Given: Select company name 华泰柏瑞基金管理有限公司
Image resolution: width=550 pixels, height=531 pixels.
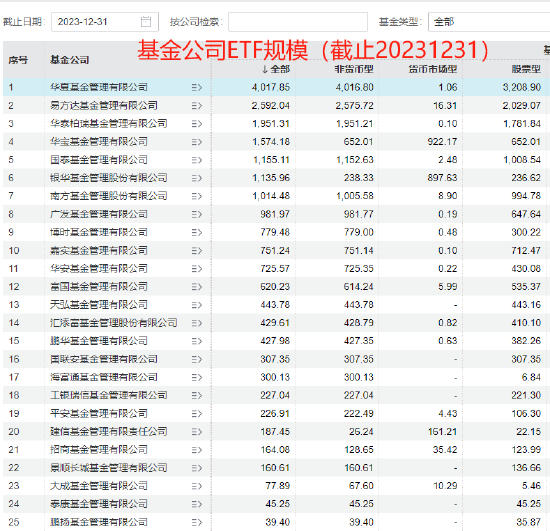Looking at the screenshot, I should [x=108, y=123].
